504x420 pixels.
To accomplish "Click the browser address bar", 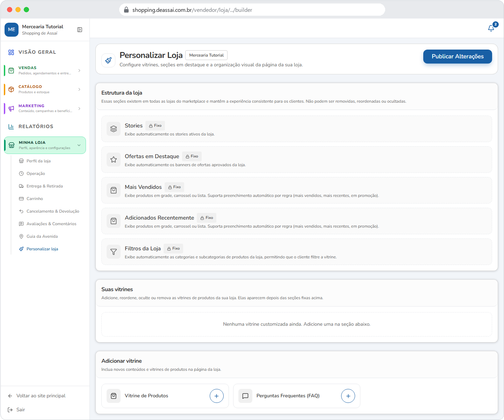I will (x=252, y=10).
